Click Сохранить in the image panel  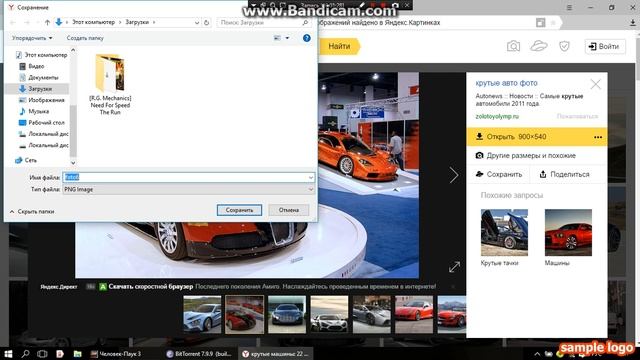pyautogui.click(x=499, y=174)
